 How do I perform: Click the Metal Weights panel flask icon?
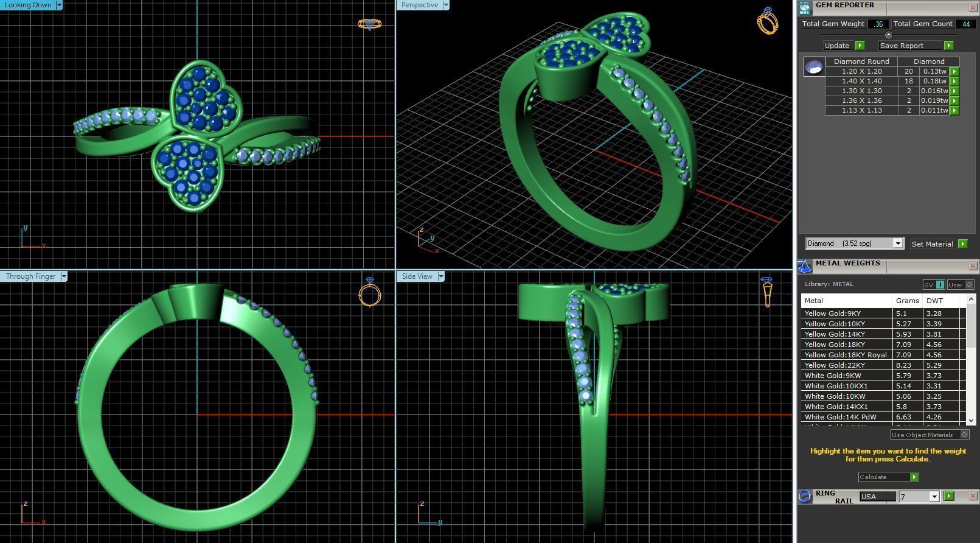point(804,266)
